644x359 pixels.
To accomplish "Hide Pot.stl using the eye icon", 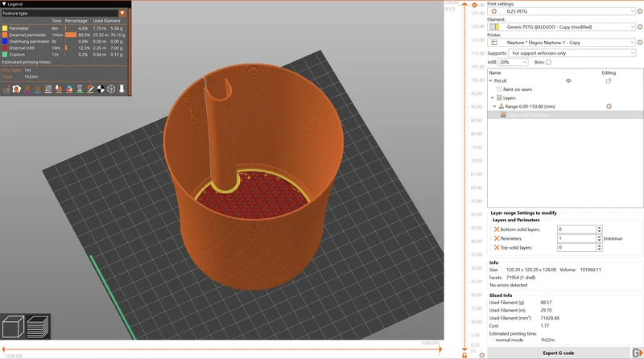I will pyautogui.click(x=568, y=81).
